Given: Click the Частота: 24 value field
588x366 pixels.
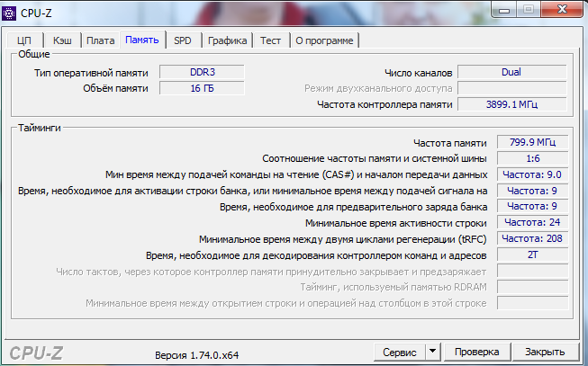Looking at the screenshot, I should [x=532, y=222].
